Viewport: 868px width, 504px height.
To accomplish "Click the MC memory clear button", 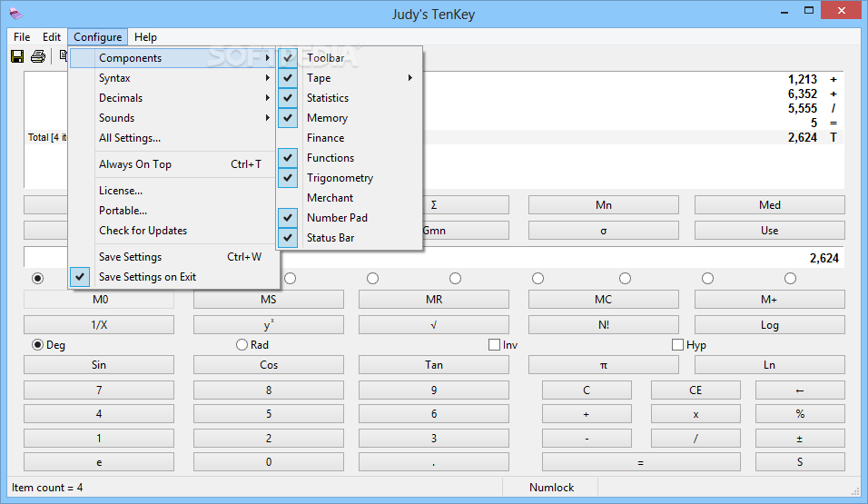I will coord(604,299).
